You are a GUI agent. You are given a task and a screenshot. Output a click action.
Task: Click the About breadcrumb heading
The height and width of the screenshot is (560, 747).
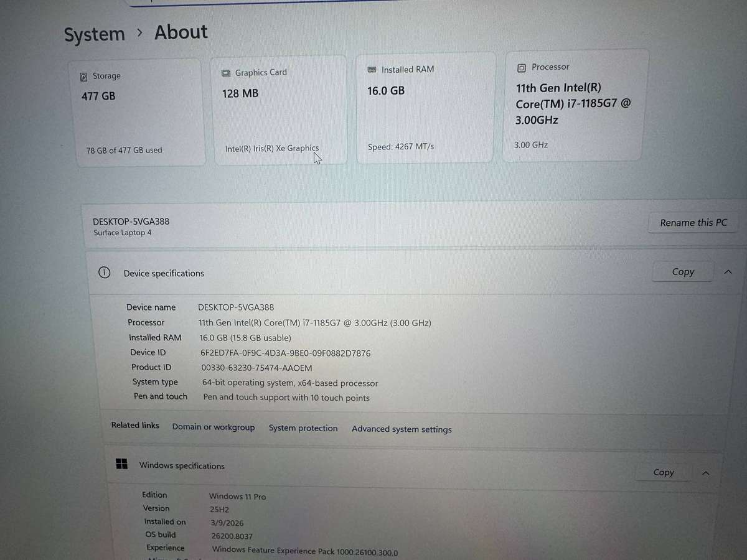(x=181, y=32)
